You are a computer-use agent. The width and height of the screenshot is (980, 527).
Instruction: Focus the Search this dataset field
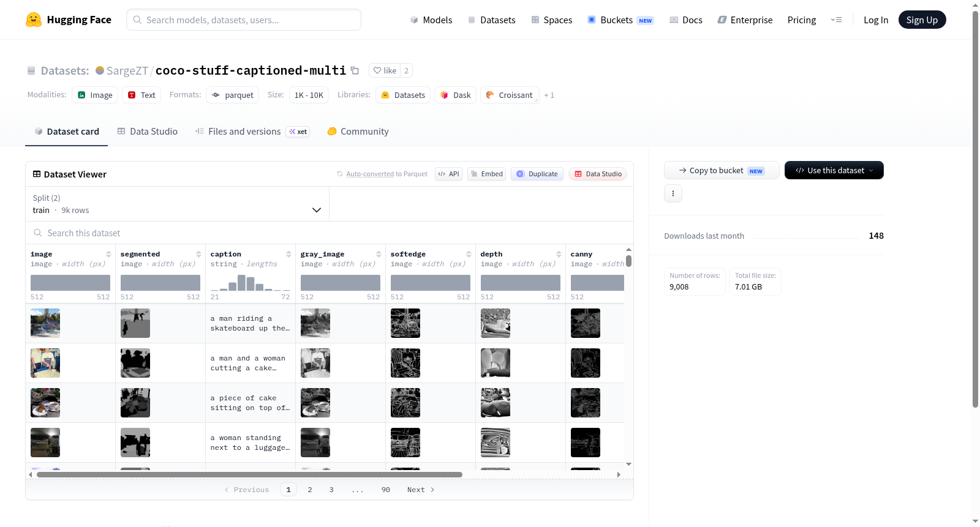[330, 233]
